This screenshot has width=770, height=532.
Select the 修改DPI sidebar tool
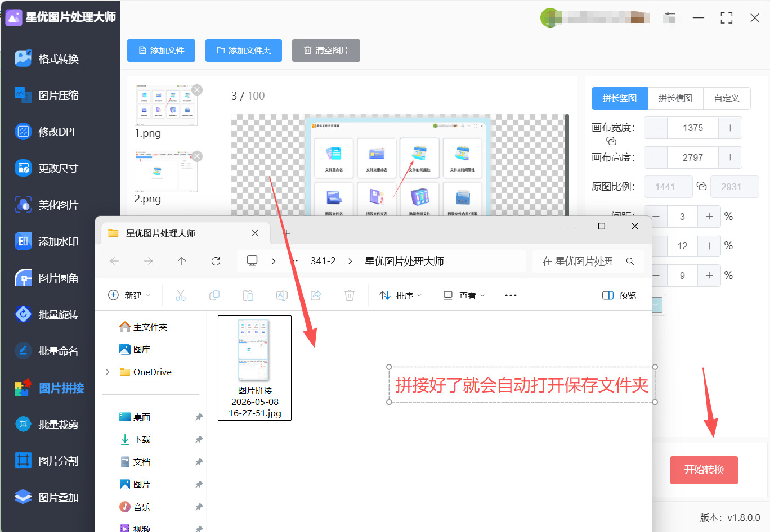tap(45, 132)
